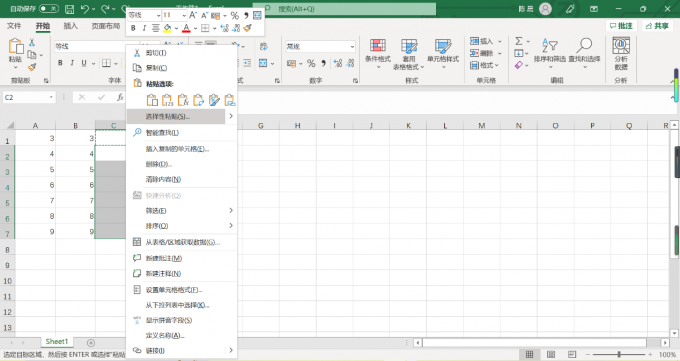
Task: Decrease font size in mini toolbar
Action: point(204,15)
